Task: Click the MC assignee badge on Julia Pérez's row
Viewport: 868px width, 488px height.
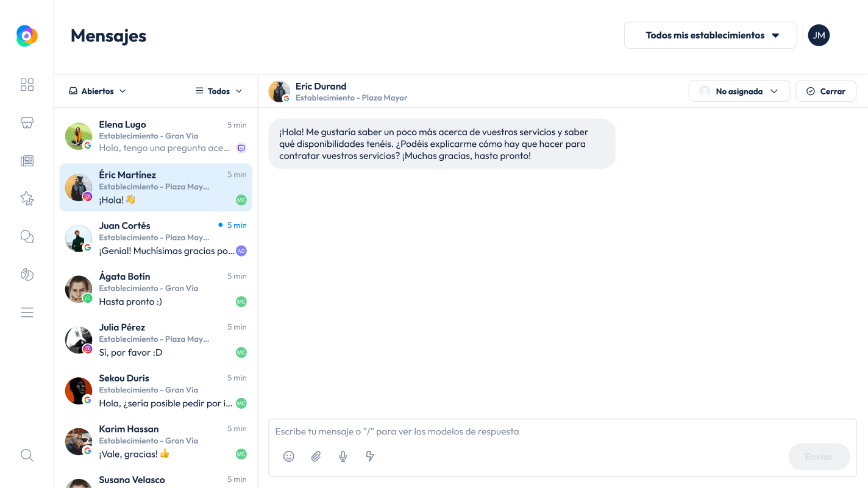Action: point(241,352)
